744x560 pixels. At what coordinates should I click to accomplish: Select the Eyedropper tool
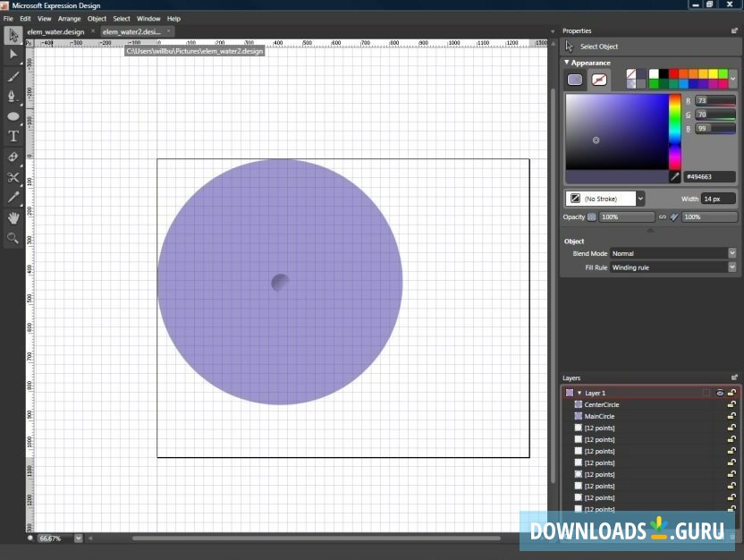tap(13, 198)
